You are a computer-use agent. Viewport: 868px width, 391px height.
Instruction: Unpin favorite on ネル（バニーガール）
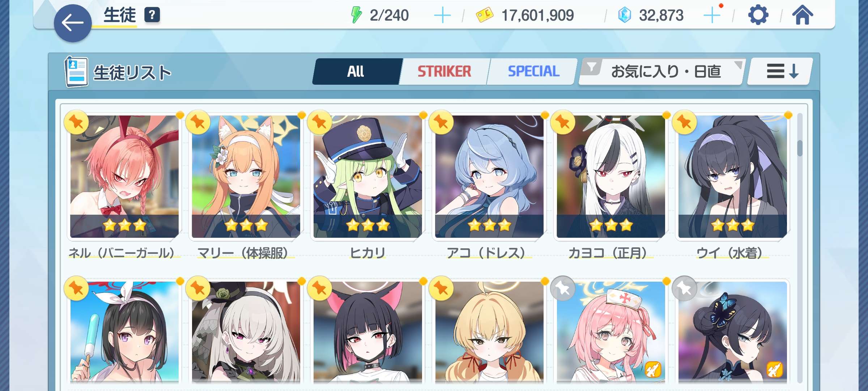pyautogui.click(x=76, y=122)
